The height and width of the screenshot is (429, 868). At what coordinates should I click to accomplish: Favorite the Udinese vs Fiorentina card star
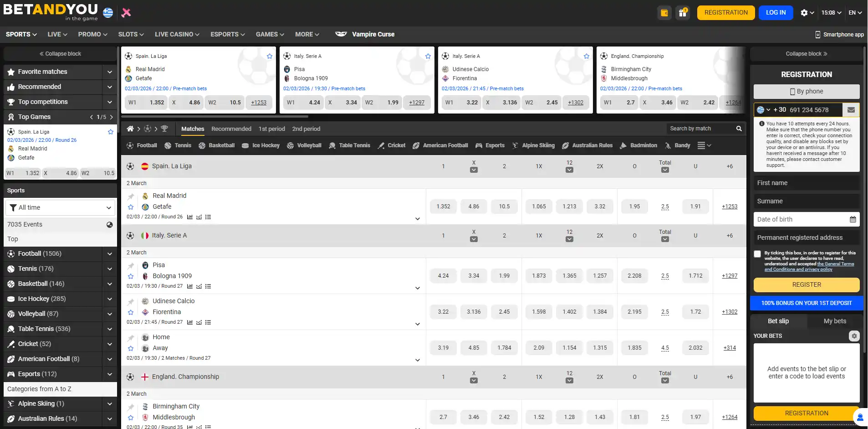(587, 56)
